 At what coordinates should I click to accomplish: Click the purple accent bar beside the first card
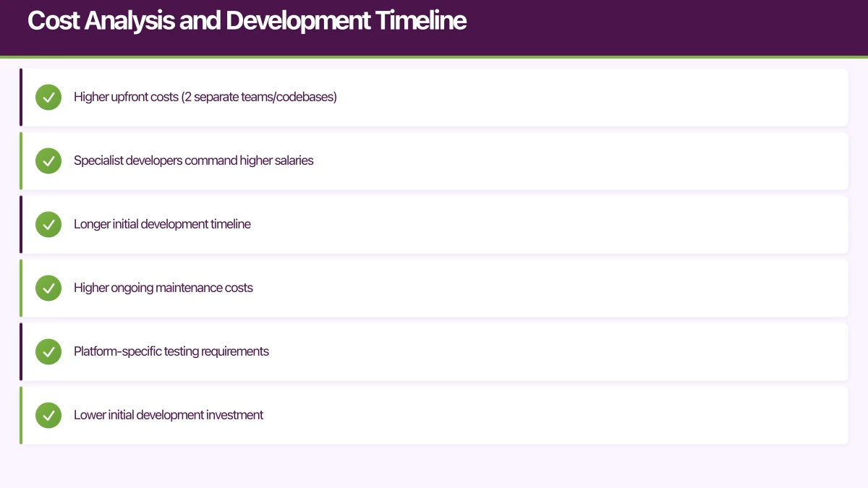click(20, 97)
